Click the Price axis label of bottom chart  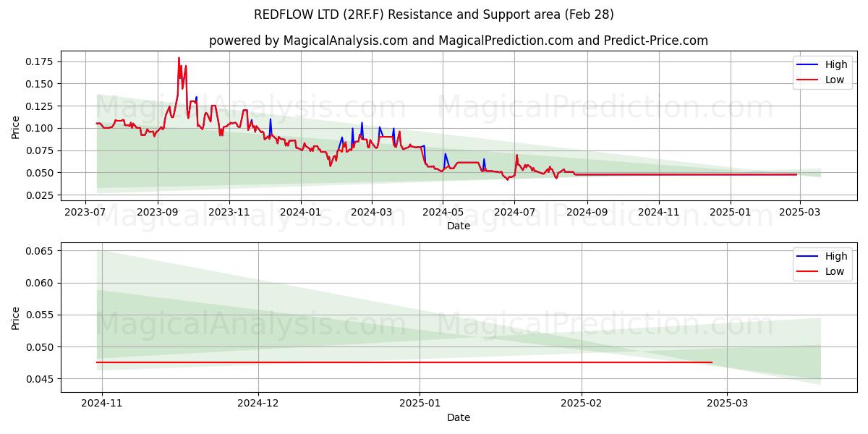coord(16,318)
